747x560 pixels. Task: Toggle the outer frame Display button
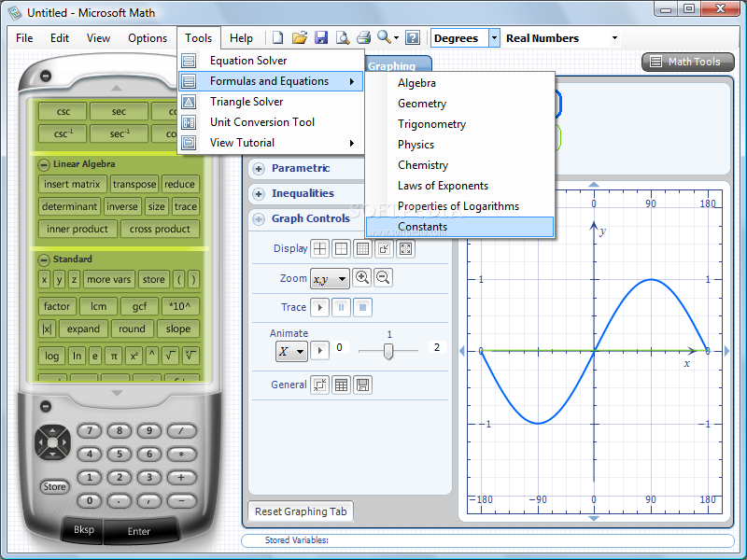(341, 248)
